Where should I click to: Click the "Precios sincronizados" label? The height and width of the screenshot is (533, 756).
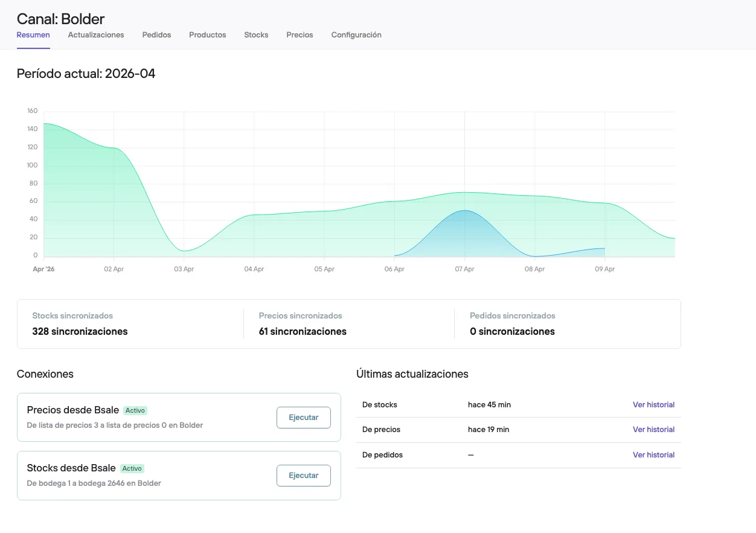[301, 315]
